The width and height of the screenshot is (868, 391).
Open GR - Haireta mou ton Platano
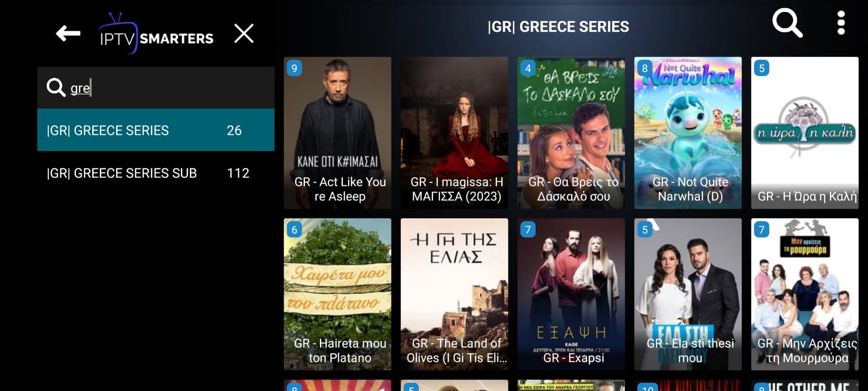click(x=337, y=294)
